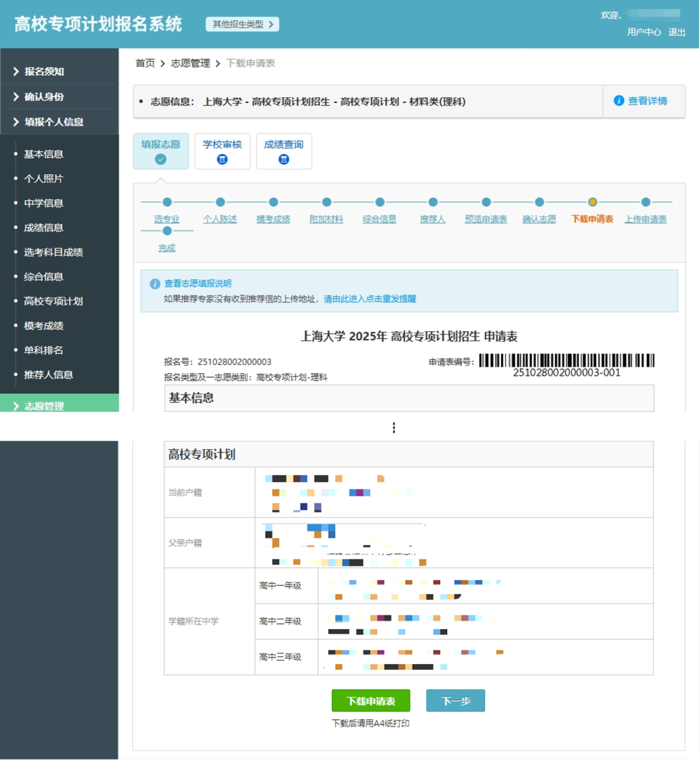Click 下一步 to proceed

[x=455, y=700]
